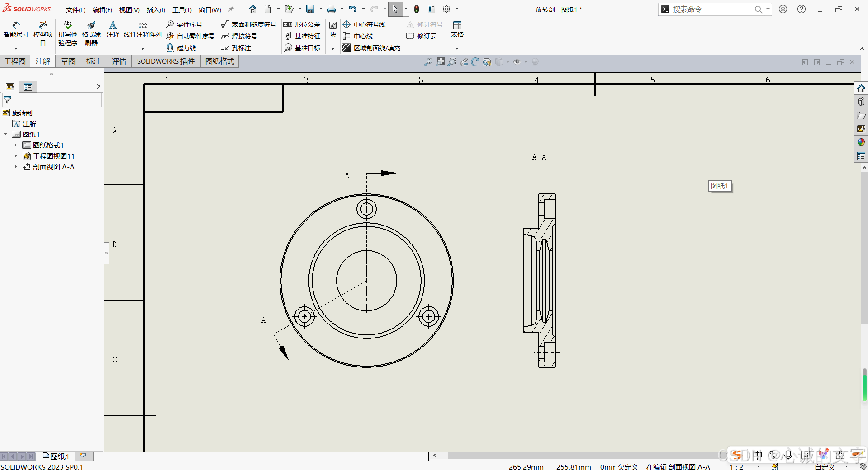Select the Smart Dimension (智能尺寸) tool
Image resolution: width=868 pixels, height=470 pixels.
pos(16,30)
